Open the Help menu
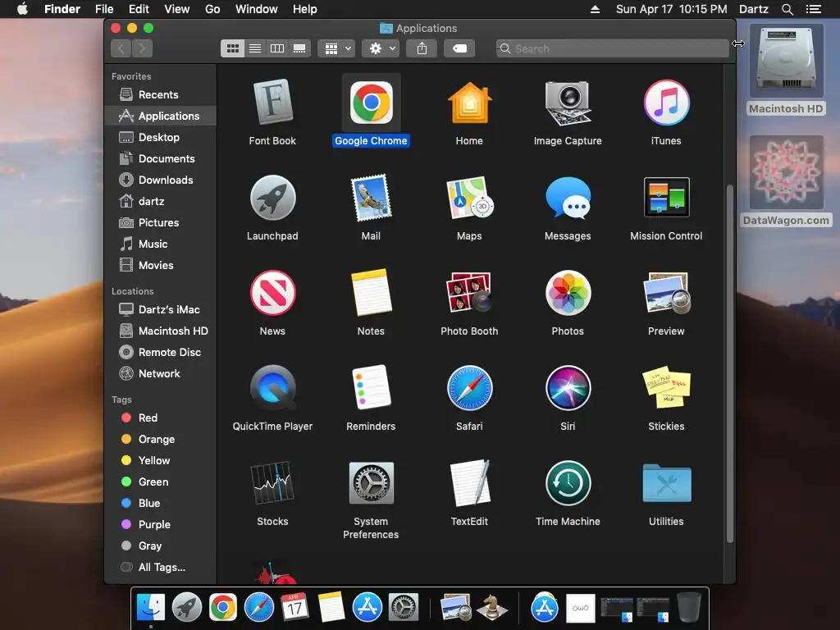The height and width of the screenshot is (630, 840). [305, 9]
